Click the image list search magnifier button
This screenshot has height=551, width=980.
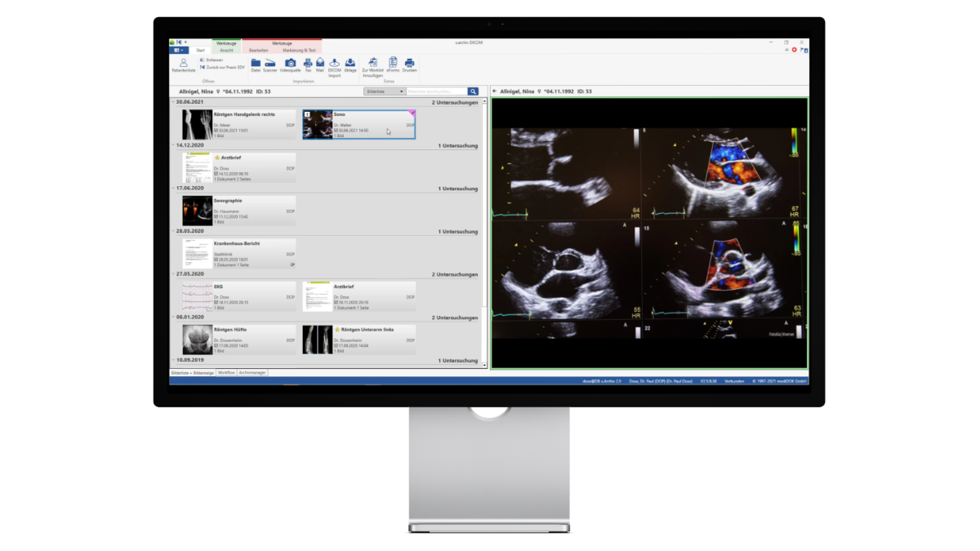click(473, 91)
